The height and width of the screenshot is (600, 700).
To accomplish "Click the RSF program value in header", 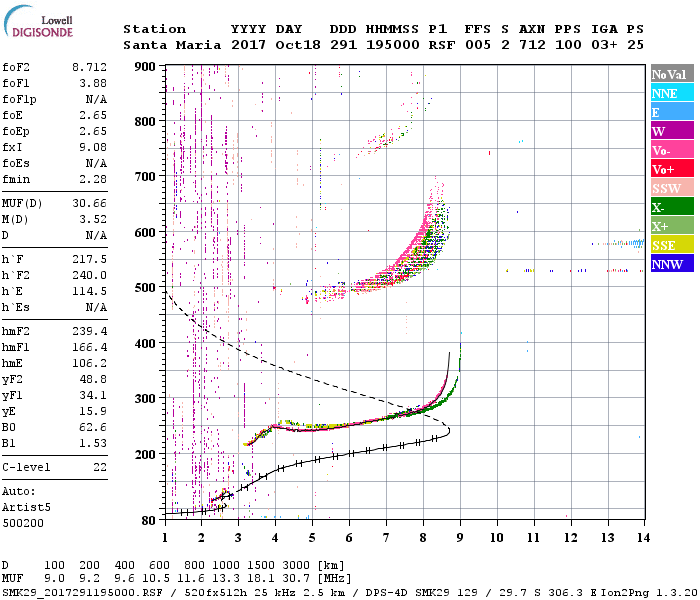I will coord(442,45).
